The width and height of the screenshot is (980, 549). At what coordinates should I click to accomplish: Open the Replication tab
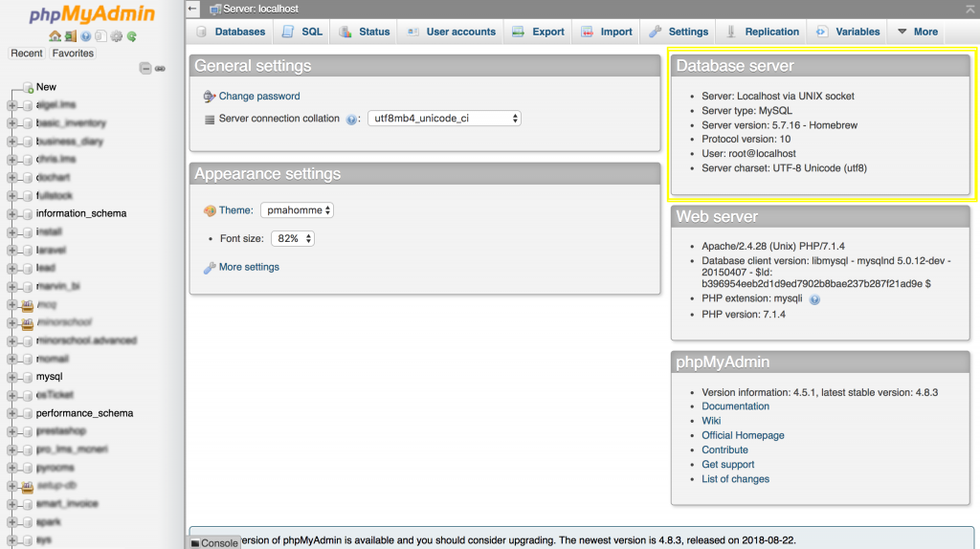(x=762, y=32)
